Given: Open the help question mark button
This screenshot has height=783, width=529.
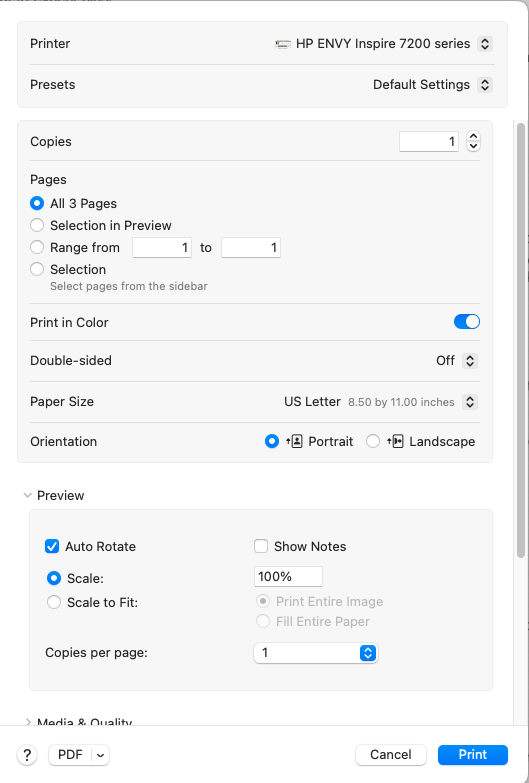Looking at the screenshot, I should [27, 755].
